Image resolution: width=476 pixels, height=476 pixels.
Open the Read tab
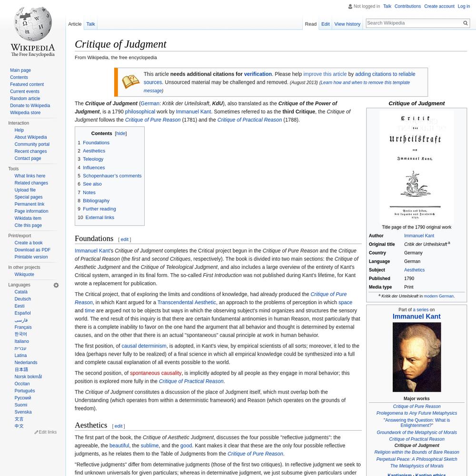coord(310,24)
